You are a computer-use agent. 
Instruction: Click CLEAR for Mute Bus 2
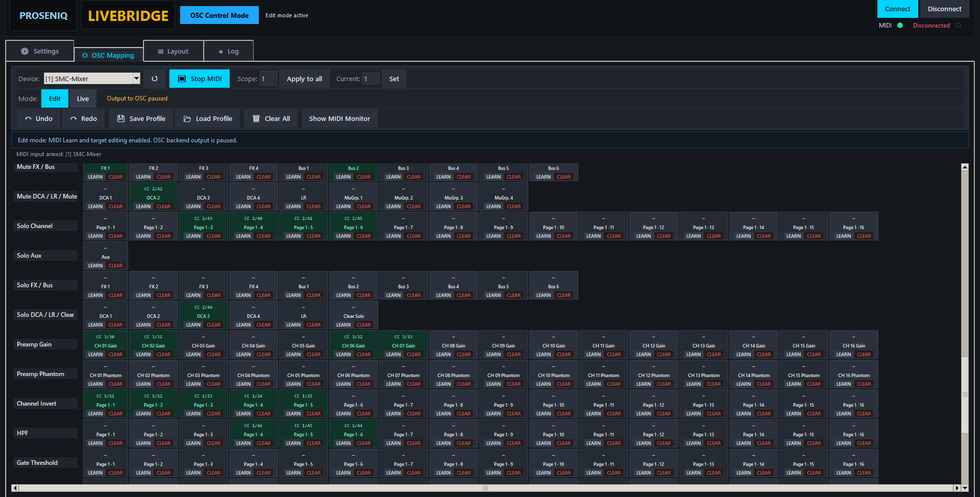pos(364,177)
